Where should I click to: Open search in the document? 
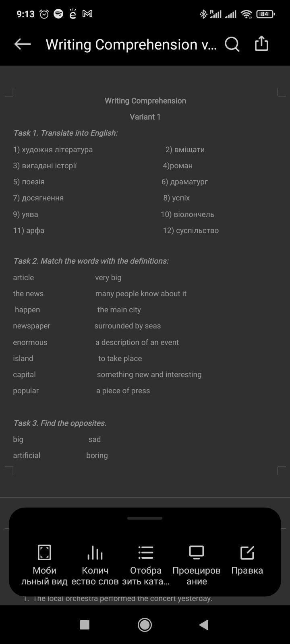tap(232, 44)
